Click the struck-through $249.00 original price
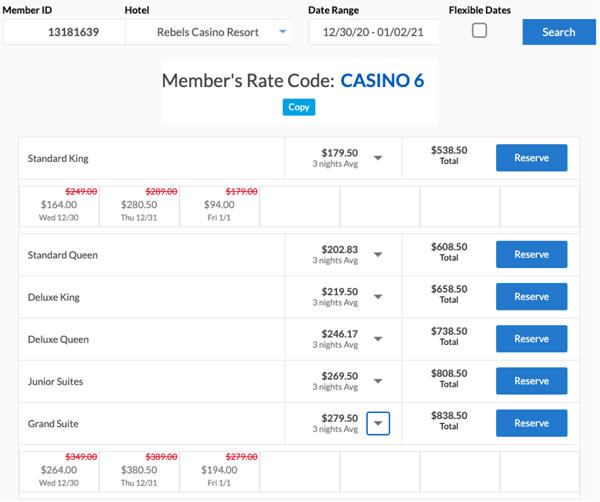The width and height of the screenshot is (600, 502). 81,191
